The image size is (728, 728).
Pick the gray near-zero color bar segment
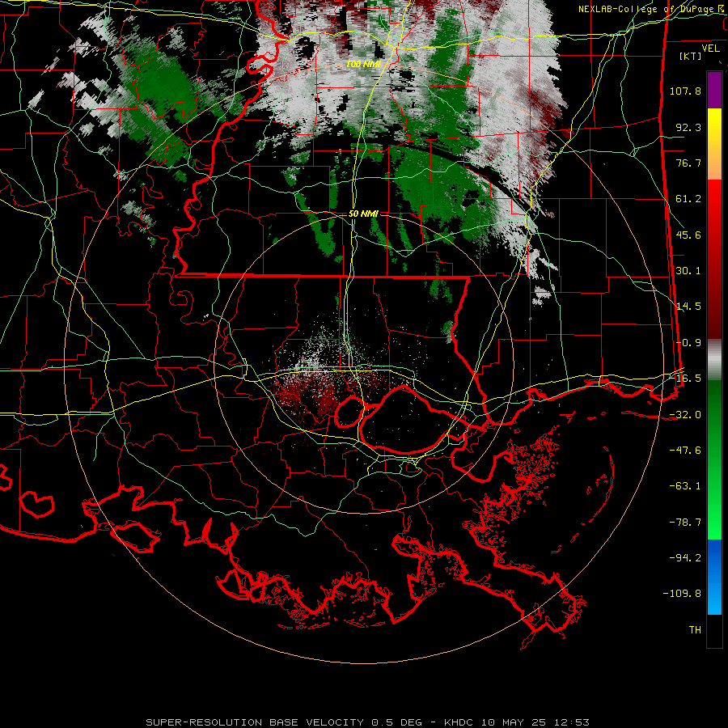(x=714, y=359)
